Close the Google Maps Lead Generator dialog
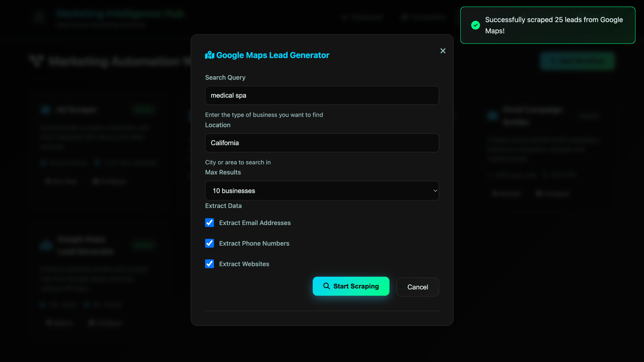Viewport: 644px width, 362px height. click(x=443, y=51)
